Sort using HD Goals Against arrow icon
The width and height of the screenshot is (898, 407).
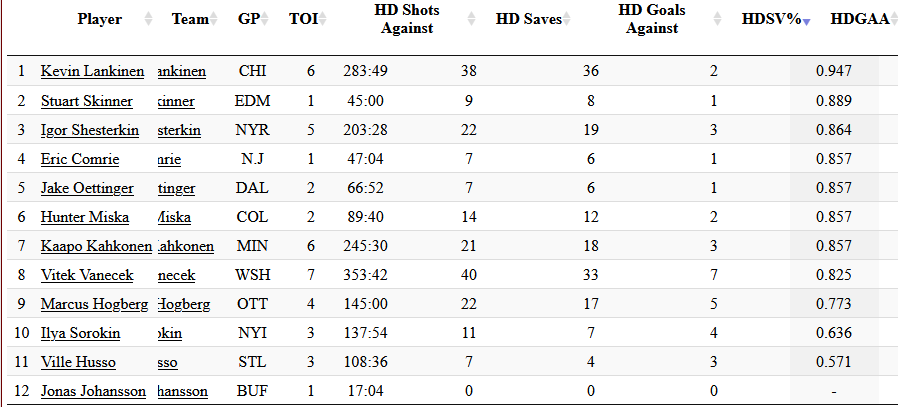(x=717, y=19)
